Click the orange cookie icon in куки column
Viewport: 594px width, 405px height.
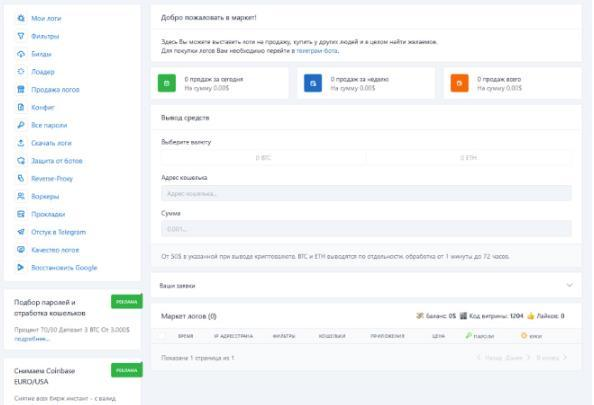pos(524,335)
